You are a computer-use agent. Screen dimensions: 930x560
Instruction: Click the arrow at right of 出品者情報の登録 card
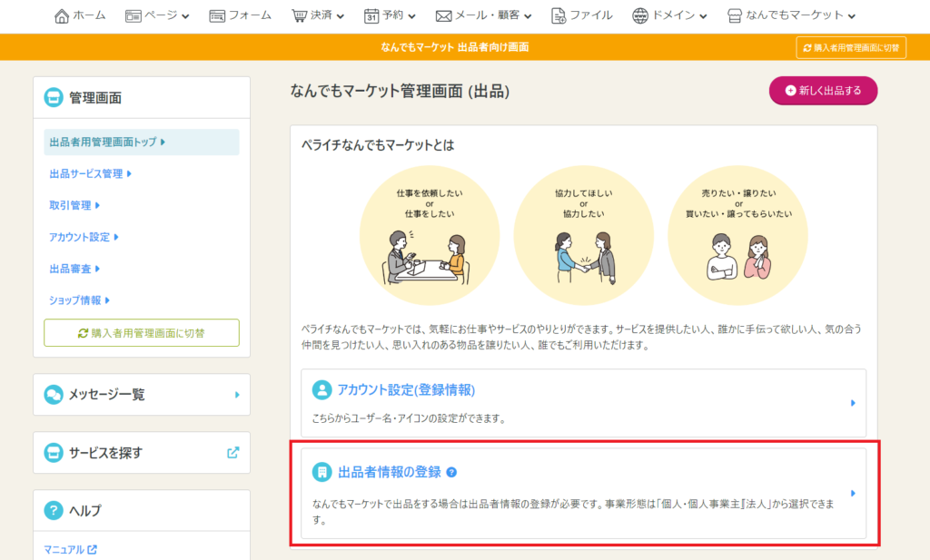click(x=853, y=494)
